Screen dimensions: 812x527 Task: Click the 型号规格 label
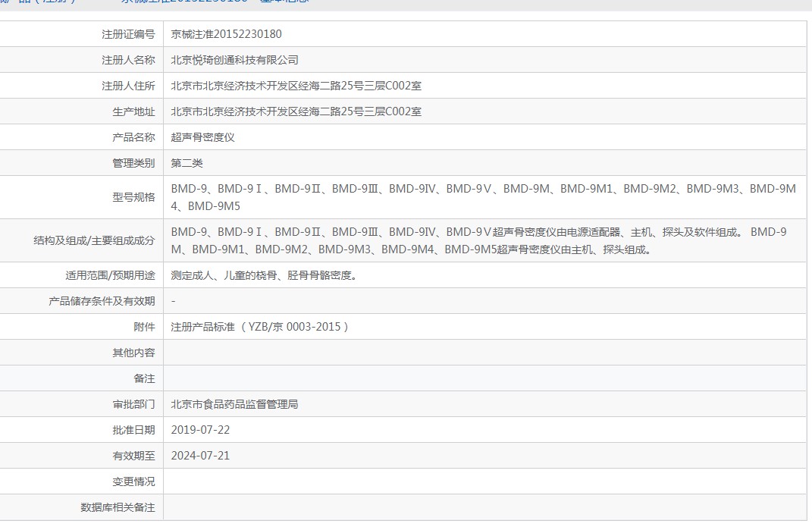pos(133,197)
